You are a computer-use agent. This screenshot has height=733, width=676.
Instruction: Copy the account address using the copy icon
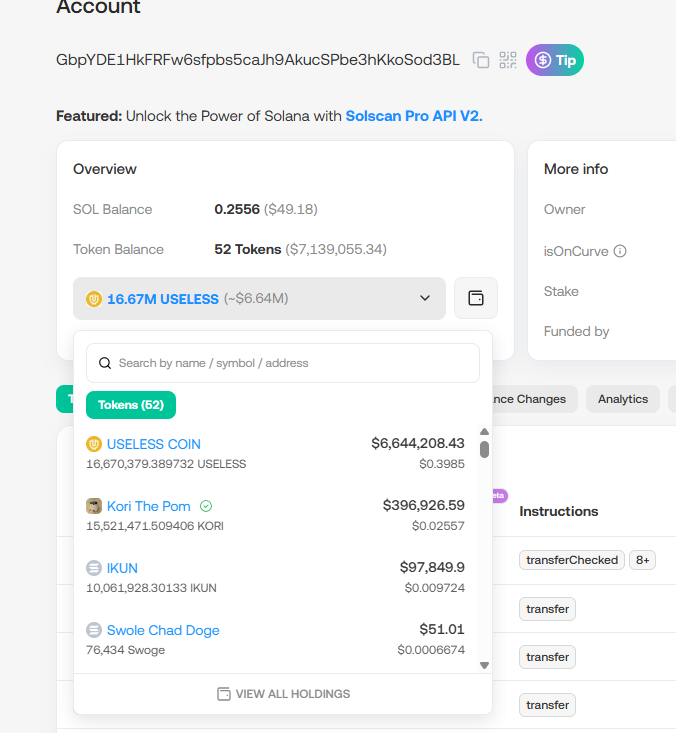[x=481, y=60]
